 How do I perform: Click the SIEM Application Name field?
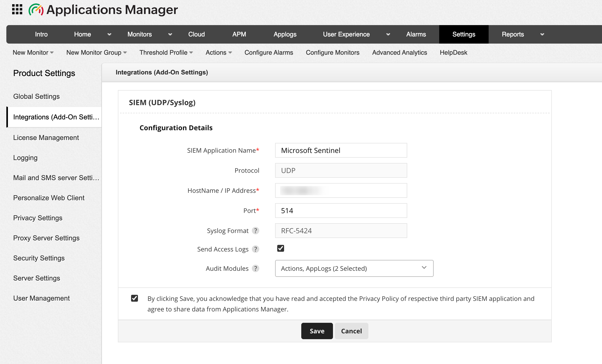(341, 150)
